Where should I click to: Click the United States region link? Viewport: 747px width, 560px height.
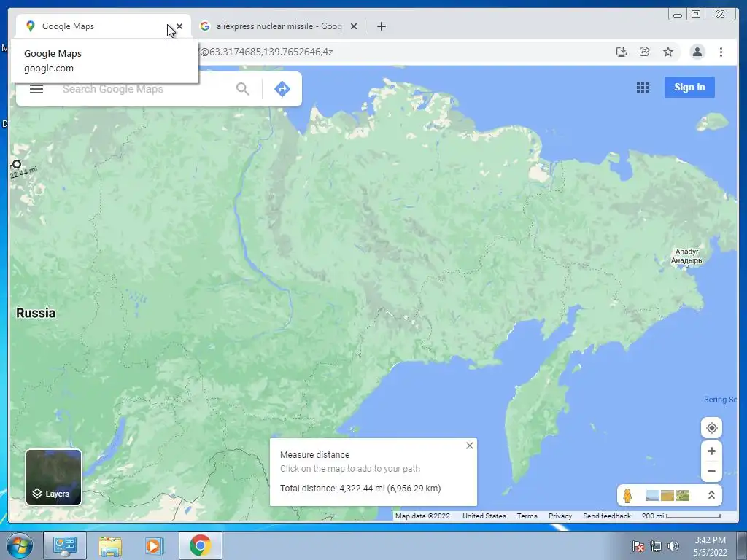tap(484, 516)
